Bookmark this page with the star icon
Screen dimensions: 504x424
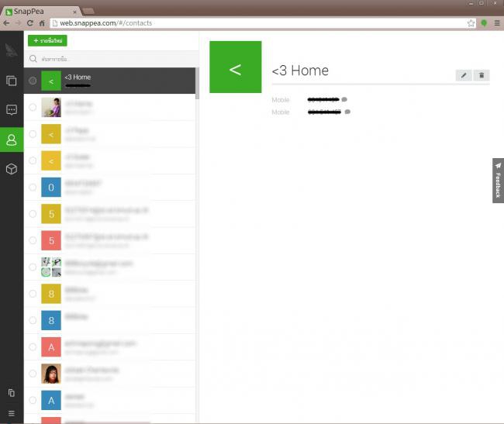tap(471, 23)
